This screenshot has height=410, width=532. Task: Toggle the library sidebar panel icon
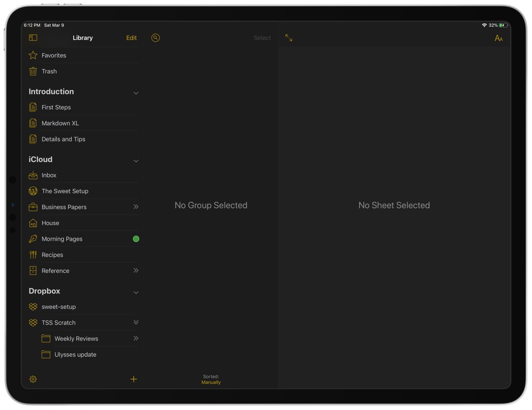[x=33, y=38]
